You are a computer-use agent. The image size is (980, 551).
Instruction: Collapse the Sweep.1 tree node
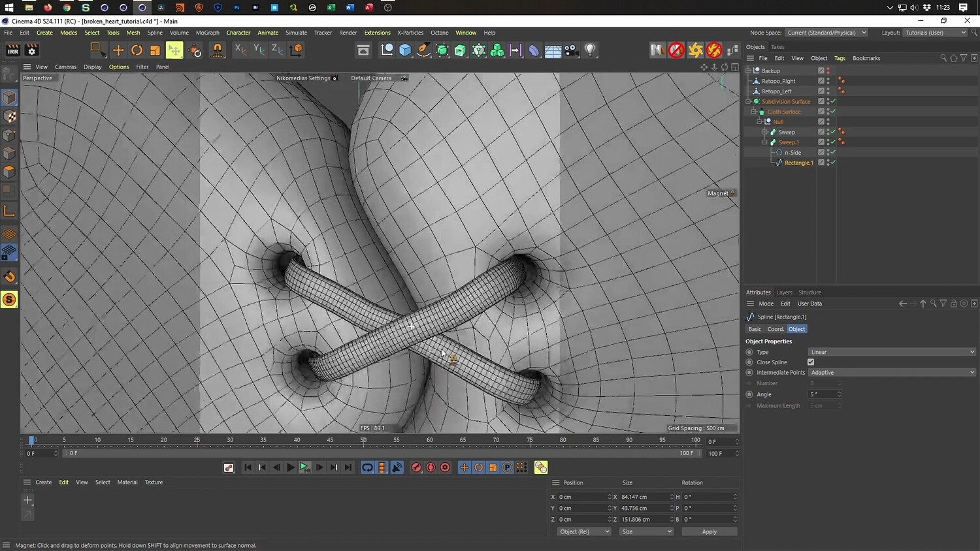(764, 142)
